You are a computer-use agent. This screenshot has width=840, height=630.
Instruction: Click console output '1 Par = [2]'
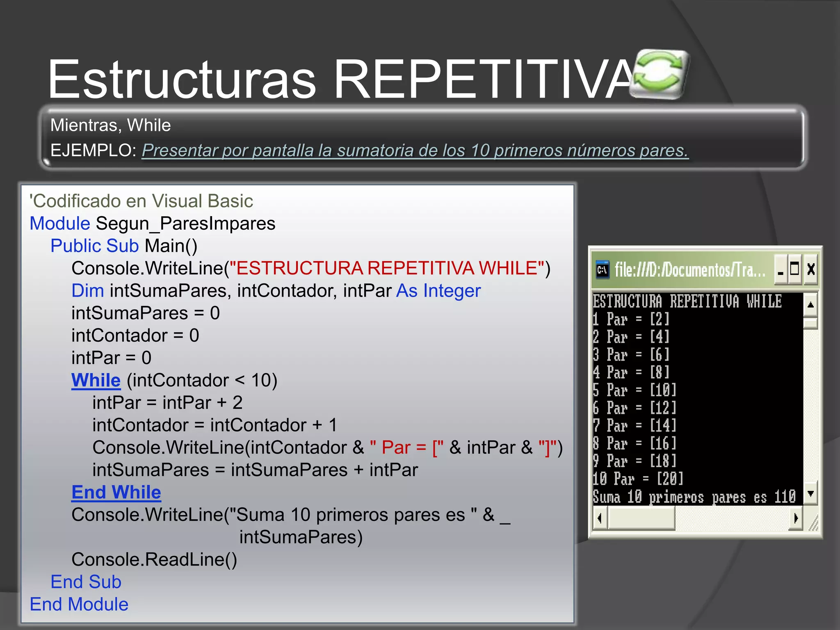tap(631, 319)
